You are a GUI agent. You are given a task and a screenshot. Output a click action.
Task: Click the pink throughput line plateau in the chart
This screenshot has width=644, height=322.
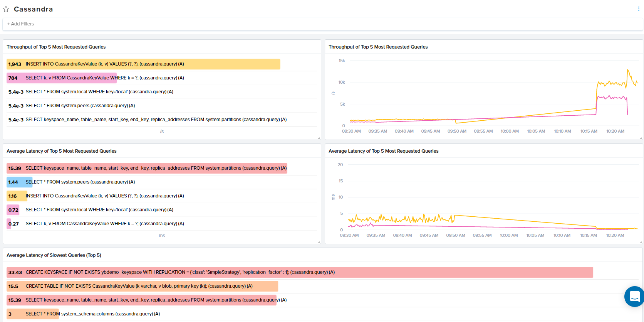612,98
